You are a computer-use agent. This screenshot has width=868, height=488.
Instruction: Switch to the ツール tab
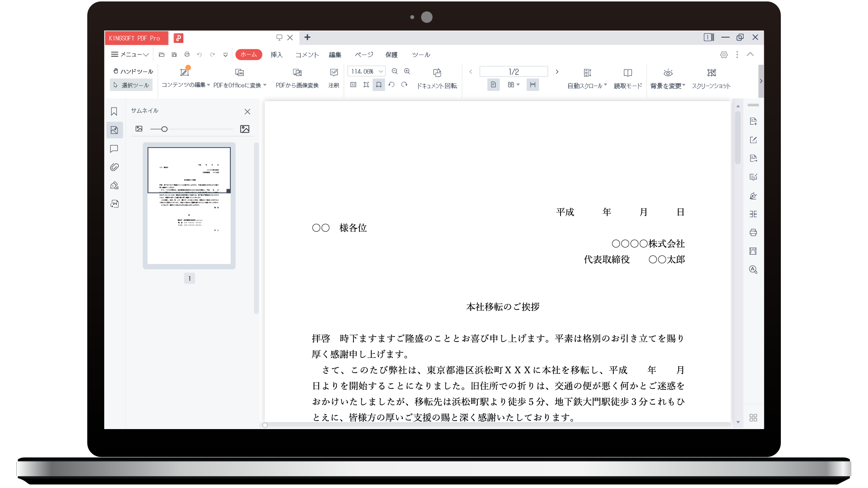tap(421, 55)
